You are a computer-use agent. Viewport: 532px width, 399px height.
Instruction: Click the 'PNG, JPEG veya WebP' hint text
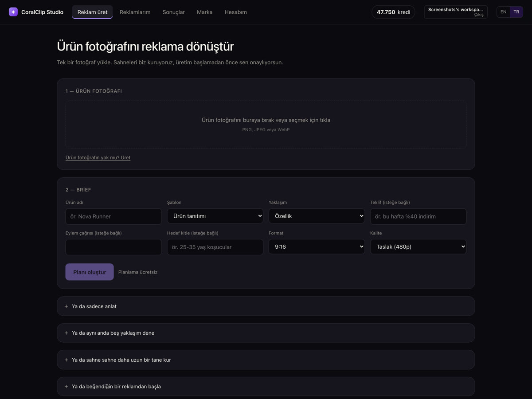[x=266, y=130]
